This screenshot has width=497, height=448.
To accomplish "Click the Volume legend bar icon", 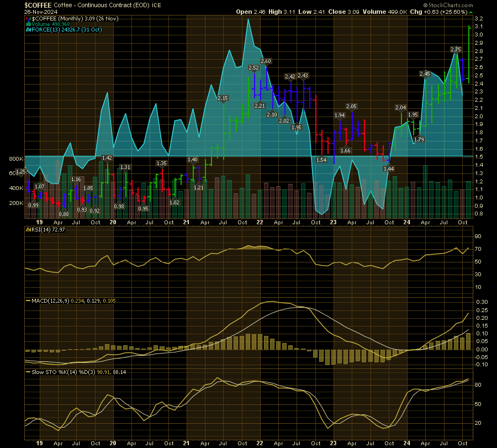I will [x=28, y=24].
